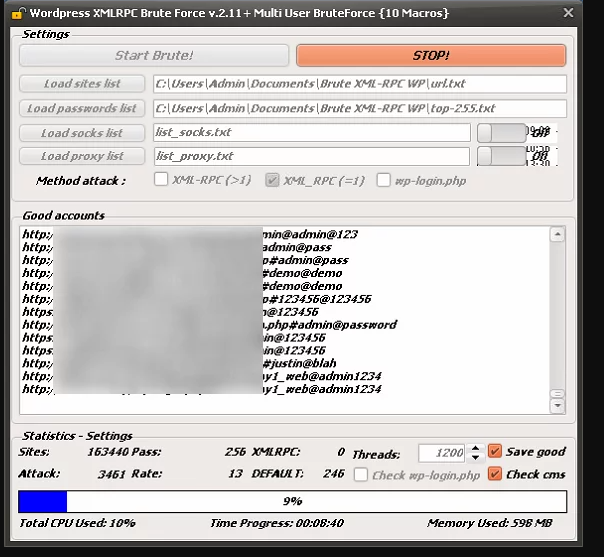604x557 pixels.
Task: Click the Time Progress: 00:08:40 text
Action: click(x=277, y=523)
